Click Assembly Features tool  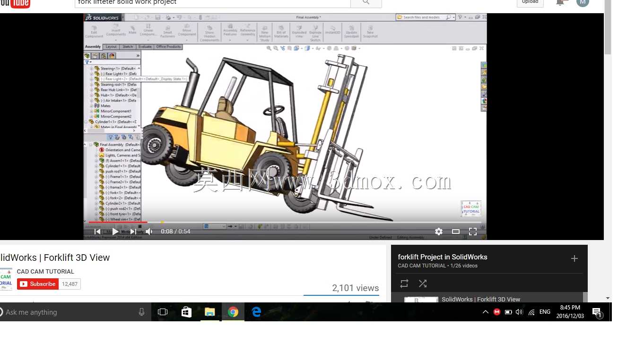pyautogui.click(x=230, y=32)
